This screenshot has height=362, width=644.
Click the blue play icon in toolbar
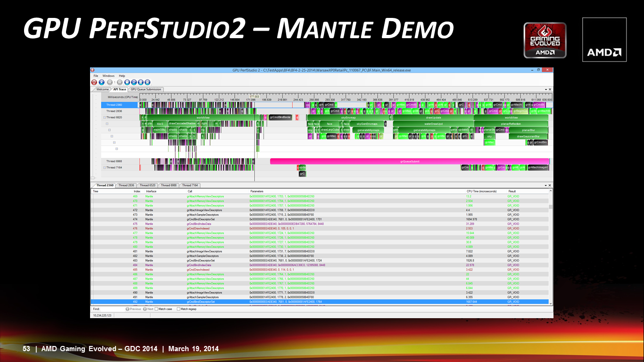[101, 82]
